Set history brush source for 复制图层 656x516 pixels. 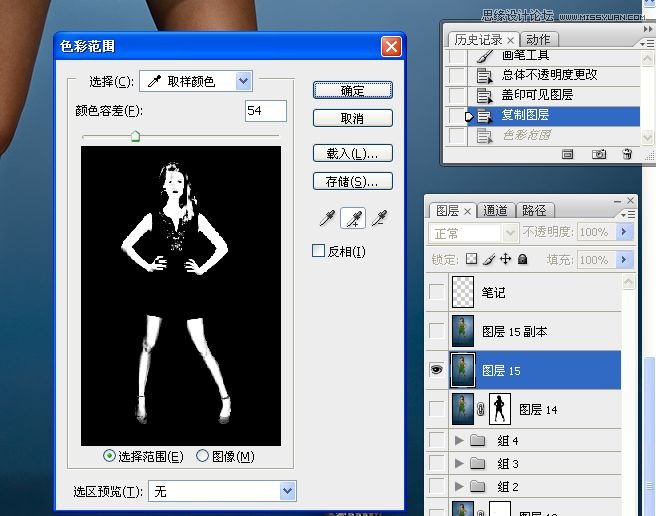(457, 115)
